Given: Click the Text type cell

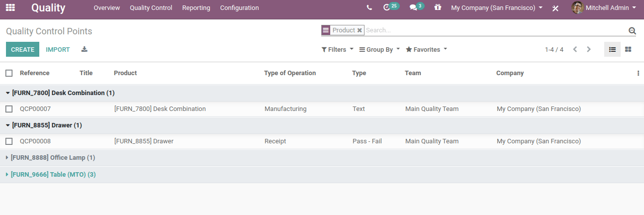Looking at the screenshot, I should click(x=359, y=109).
